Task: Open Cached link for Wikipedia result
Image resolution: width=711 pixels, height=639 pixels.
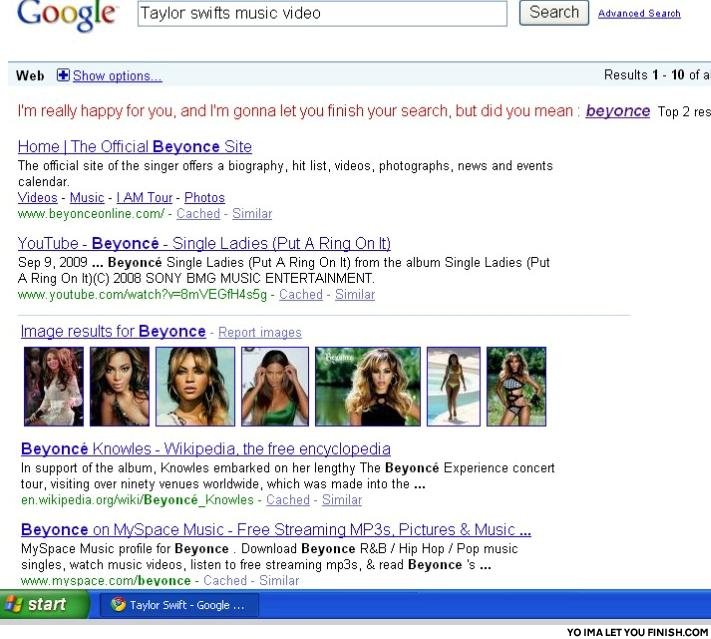Action: click(x=287, y=500)
